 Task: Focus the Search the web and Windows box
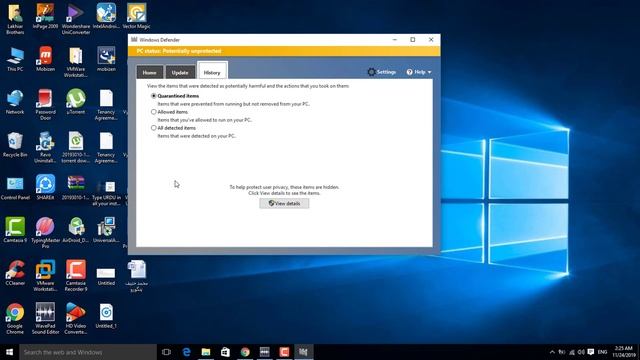point(88,352)
